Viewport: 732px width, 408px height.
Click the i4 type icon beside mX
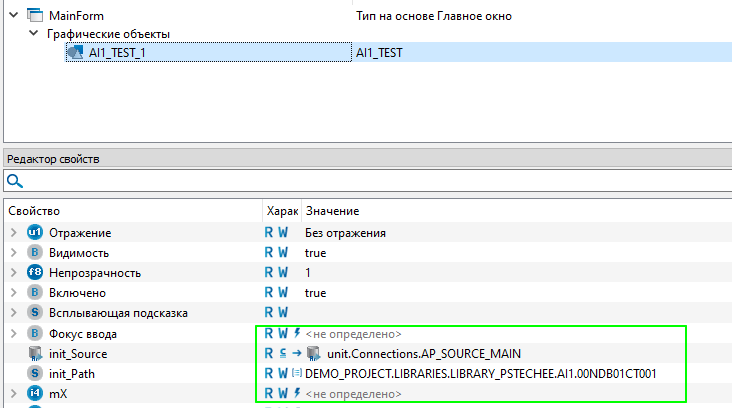(x=34, y=393)
